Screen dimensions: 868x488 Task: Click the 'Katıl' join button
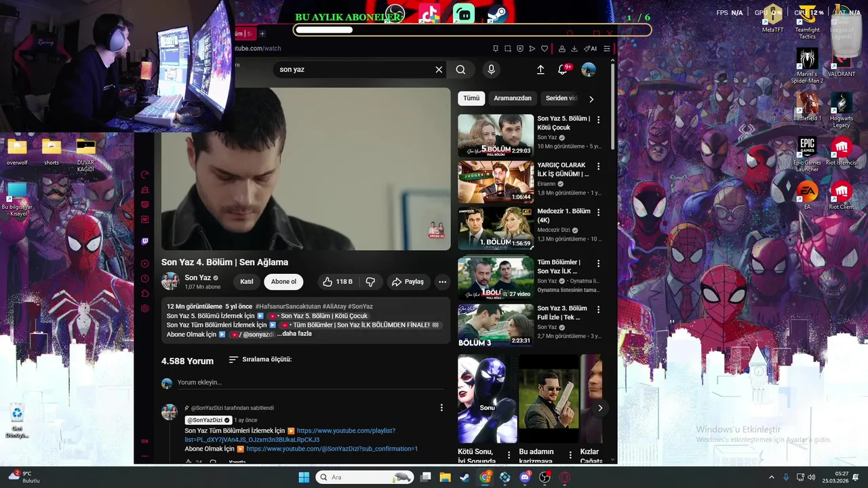point(247,282)
